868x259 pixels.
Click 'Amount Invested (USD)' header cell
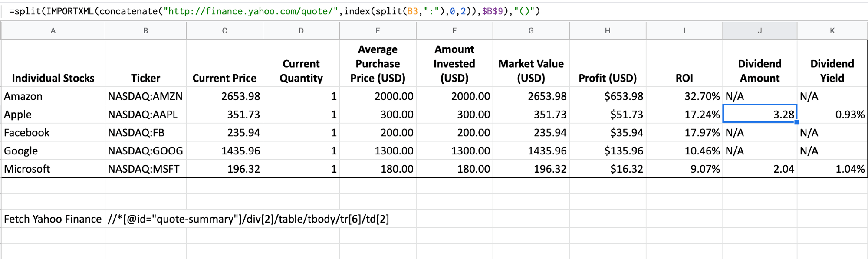[x=454, y=63]
